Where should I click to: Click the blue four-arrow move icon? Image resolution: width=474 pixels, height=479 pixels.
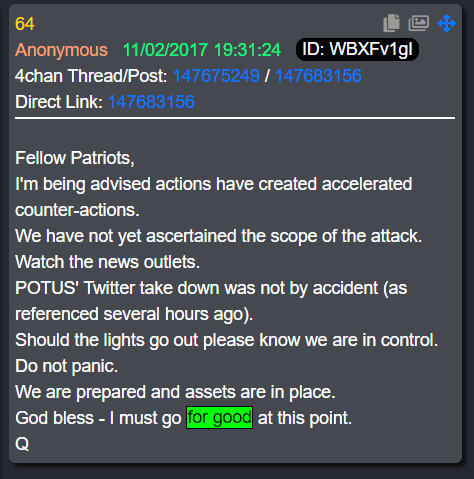447,23
